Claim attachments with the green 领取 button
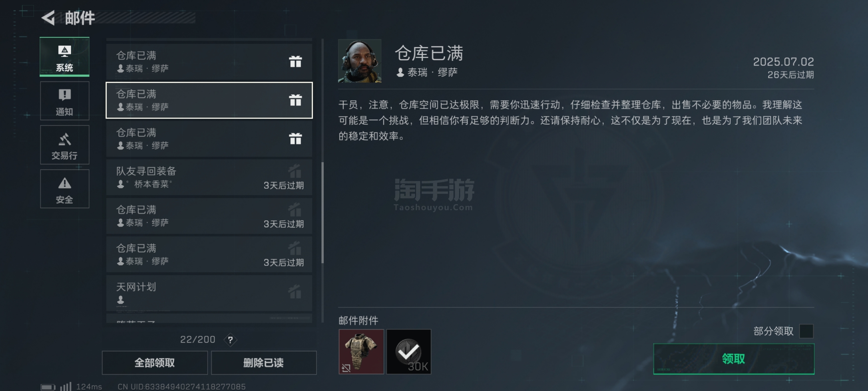Image resolution: width=868 pixels, height=391 pixels. coord(733,359)
